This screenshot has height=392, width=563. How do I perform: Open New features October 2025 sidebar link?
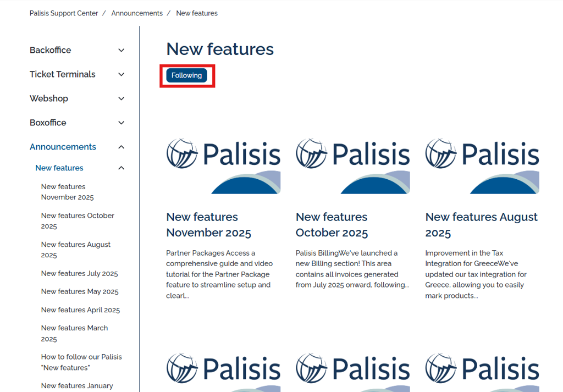click(78, 221)
